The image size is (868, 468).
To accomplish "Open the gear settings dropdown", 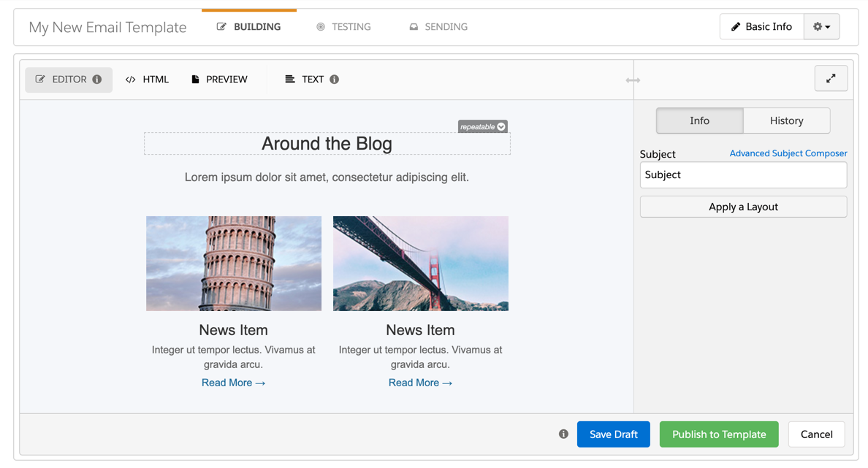I will point(821,27).
